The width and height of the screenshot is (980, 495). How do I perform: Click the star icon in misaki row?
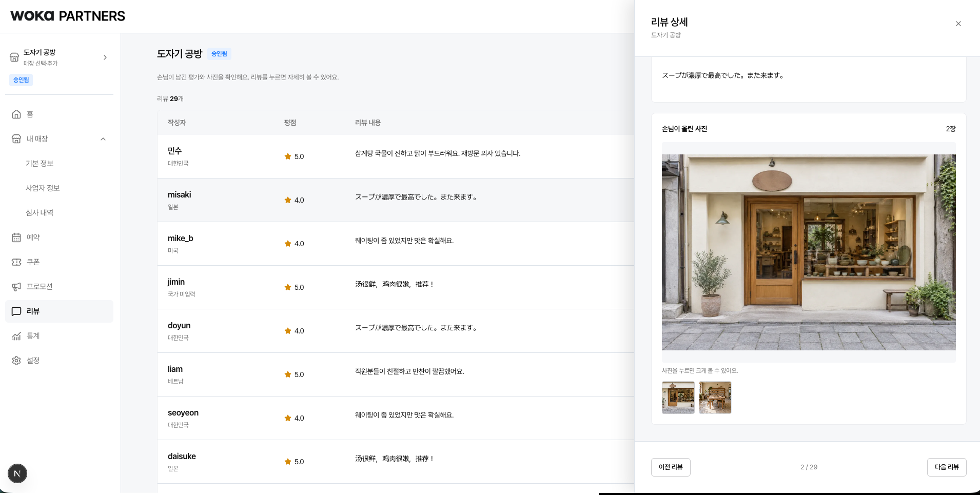click(x=288, y=200)
